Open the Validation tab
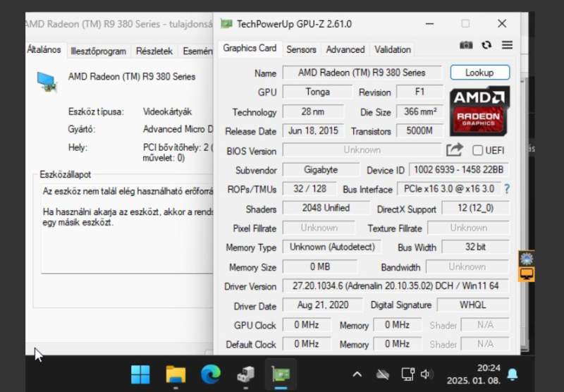Screen dimensions: 564x392 [393, 49]
